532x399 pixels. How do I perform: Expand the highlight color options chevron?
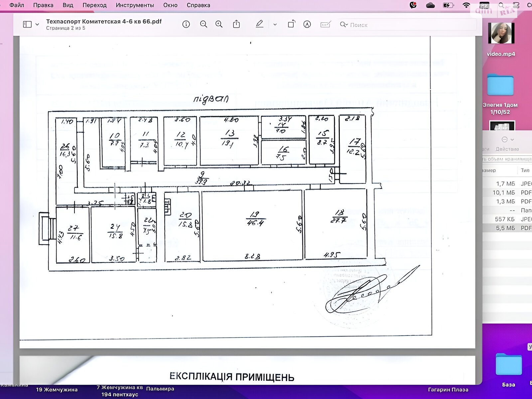[275, 24]
